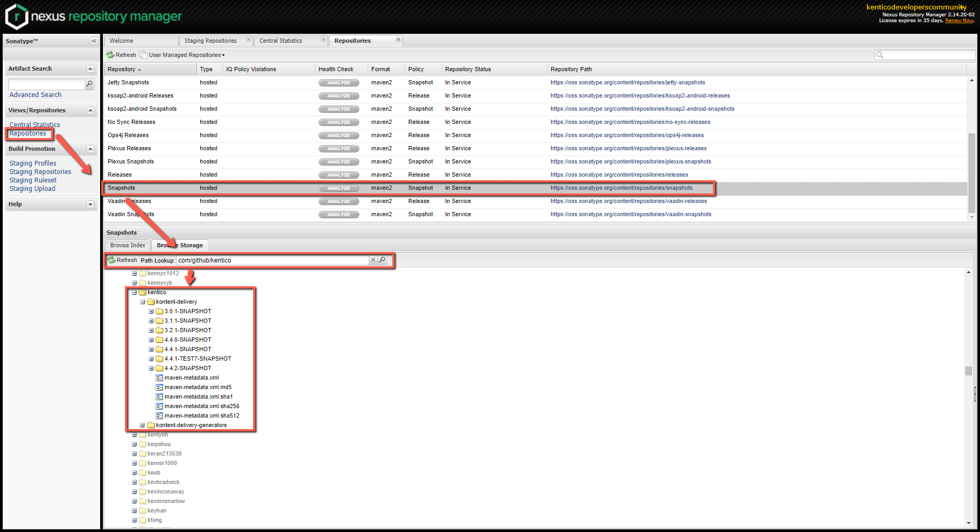Image resolution: width=980 pixels, height=532 pixels.
Task: Open the Browse Storage tab
Action: coord(180,245)
